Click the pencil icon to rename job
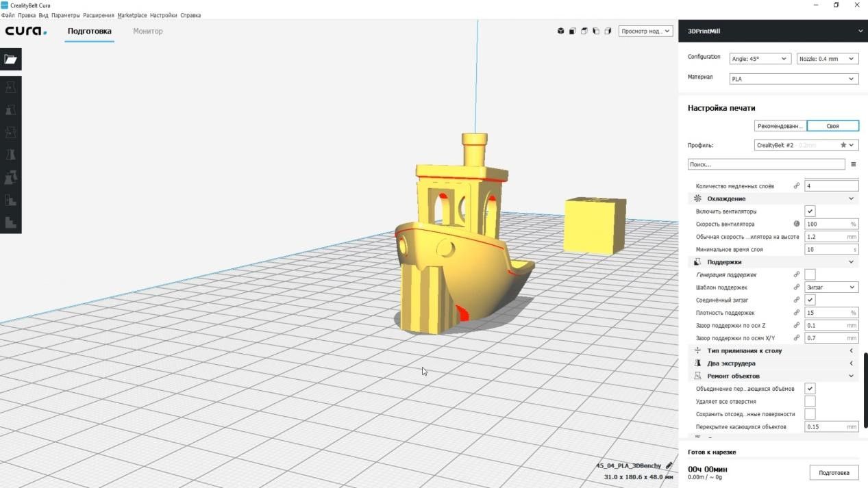The height and width of the screenshot is (488, 868). click(x=669, y=465)
